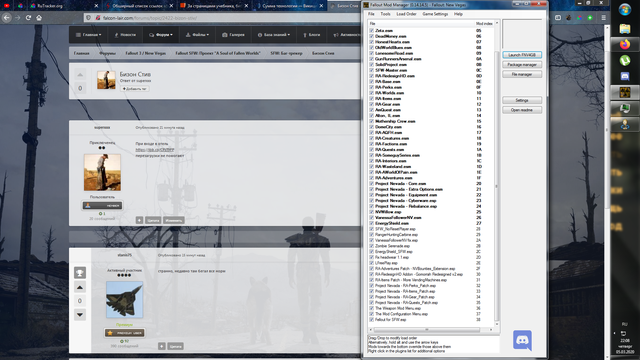Open File menu in Fallout Mod Manager
Viewport: 640px width, 360px height.
click(x=371, y=14)
